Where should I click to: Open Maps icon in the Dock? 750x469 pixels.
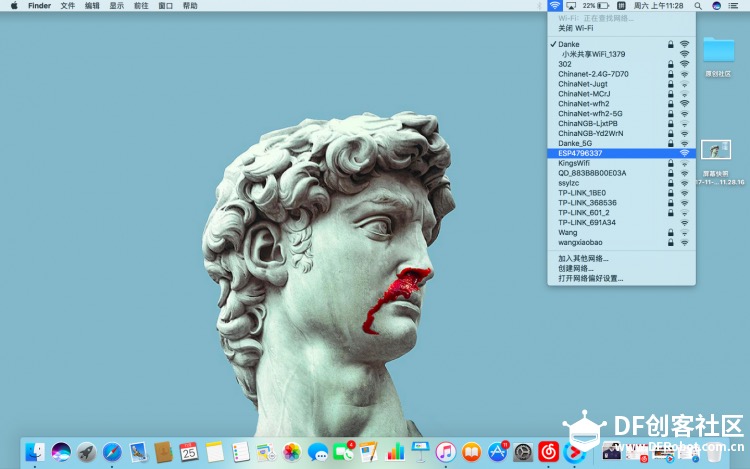(x=266, y=452)
